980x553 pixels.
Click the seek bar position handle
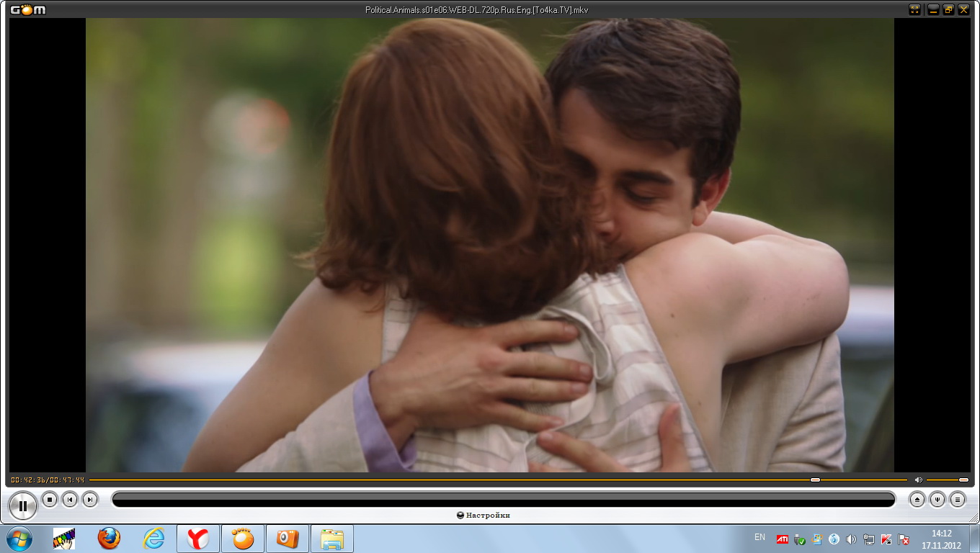tap(815, 480)
